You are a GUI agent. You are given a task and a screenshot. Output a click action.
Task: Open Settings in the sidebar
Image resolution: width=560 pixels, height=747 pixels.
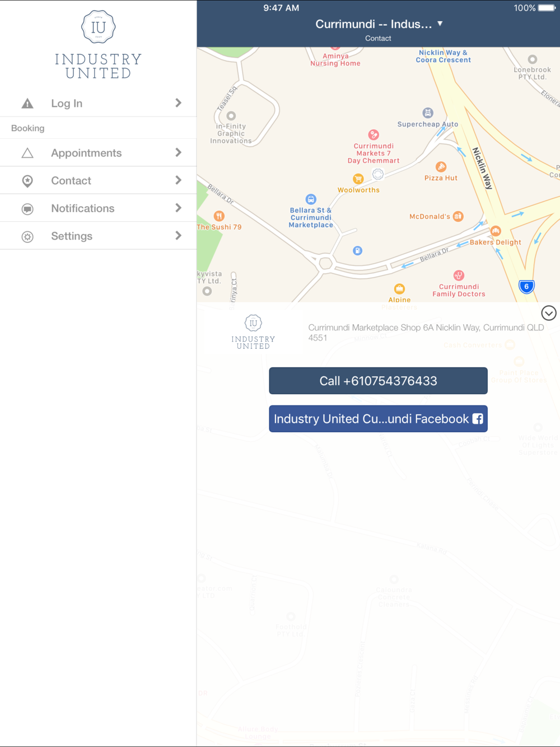click(x=98, y=236)
